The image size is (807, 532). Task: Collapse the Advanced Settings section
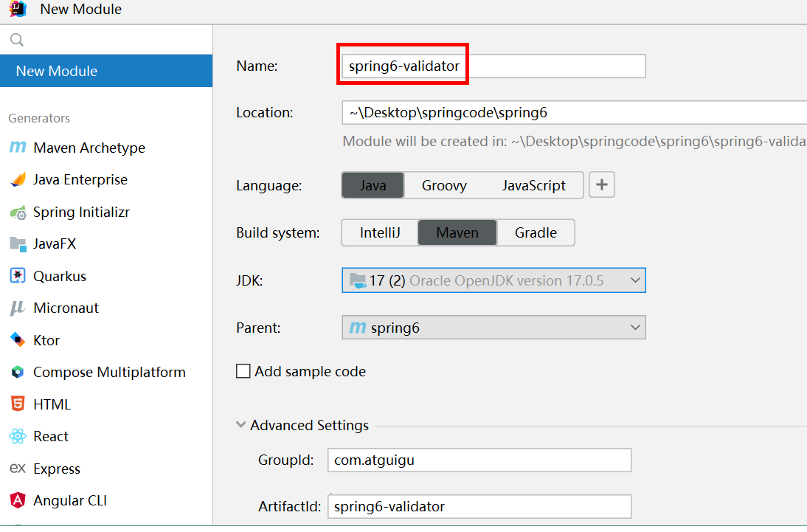pyautogui.click(x=241, y=425)
